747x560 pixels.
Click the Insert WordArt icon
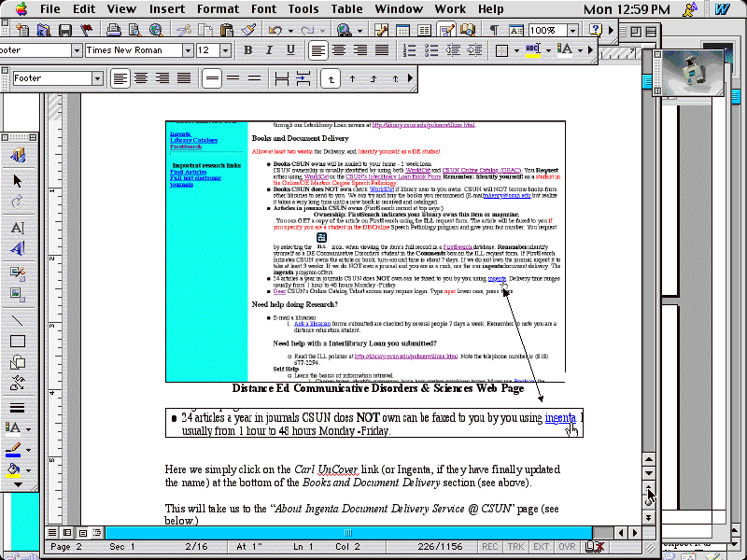point(18,248)
